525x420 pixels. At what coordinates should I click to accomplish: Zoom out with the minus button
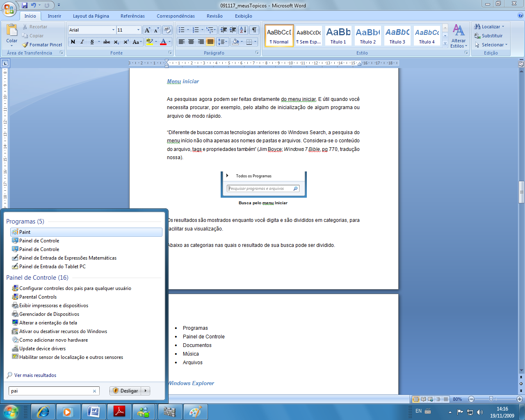point(471,399)
